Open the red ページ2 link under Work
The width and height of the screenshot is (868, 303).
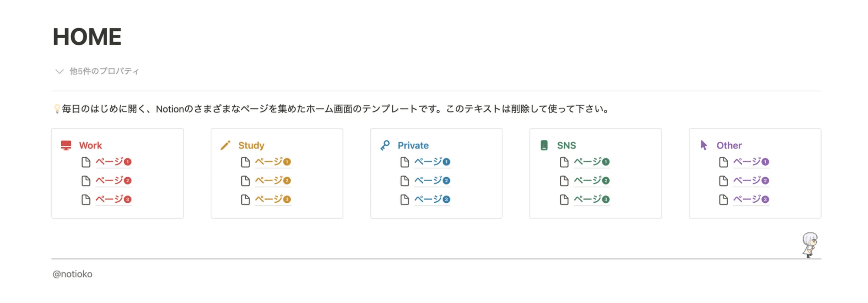click(x=113, y=181)
